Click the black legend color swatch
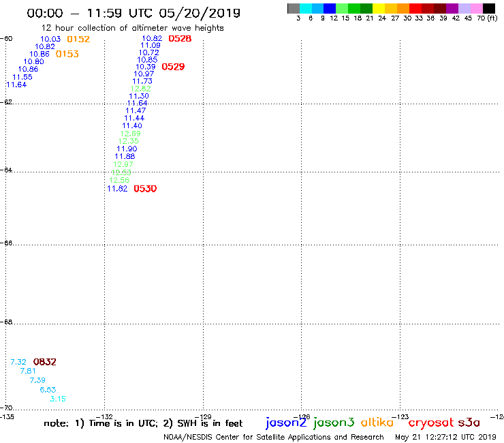 (489, 8)
